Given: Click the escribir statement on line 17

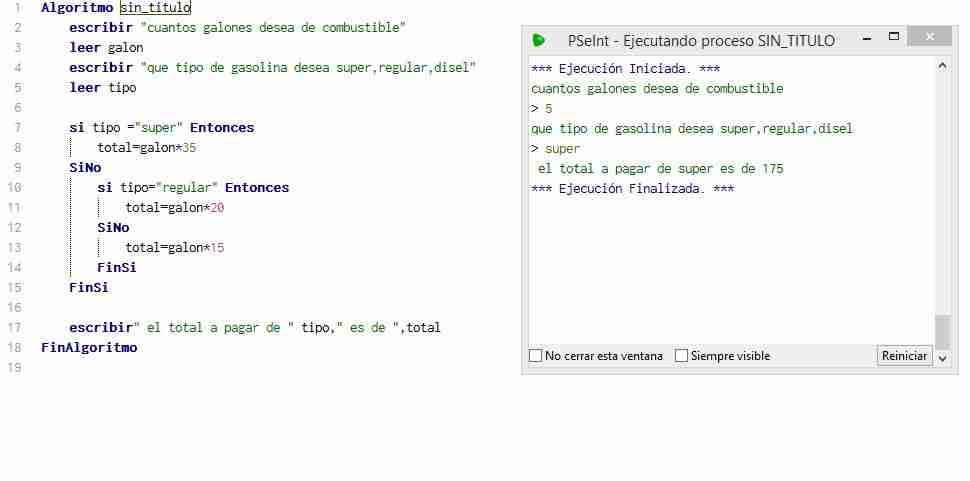Looking at the screenshot, I should (x=255, y=328).
